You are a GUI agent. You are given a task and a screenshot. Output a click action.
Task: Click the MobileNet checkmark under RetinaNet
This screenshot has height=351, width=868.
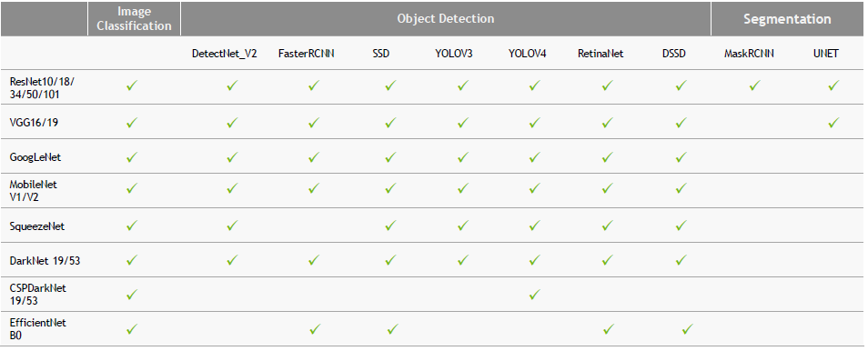pyautogui.click(x=608, y=189)
